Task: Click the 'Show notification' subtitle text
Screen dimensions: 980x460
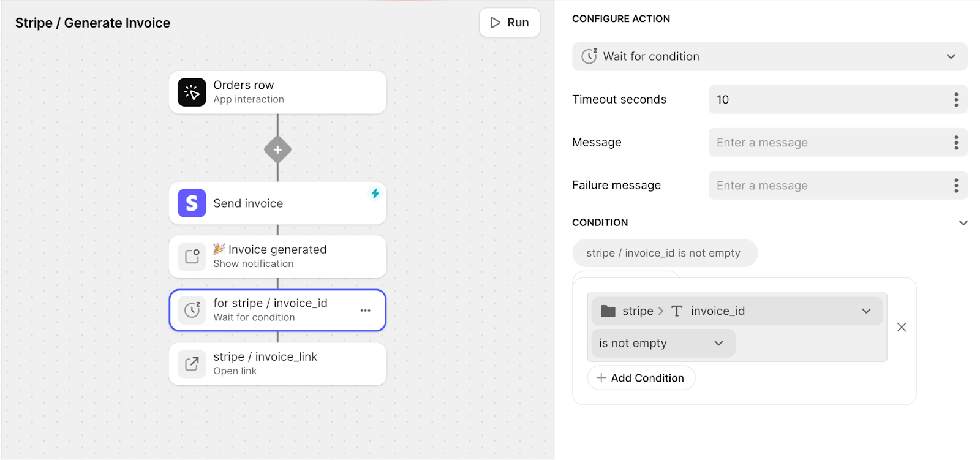Action: [x=254, y=263]
